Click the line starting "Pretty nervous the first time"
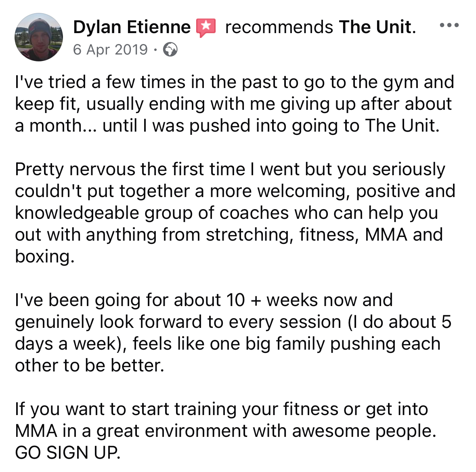476x472 pixels. point(230,169)
